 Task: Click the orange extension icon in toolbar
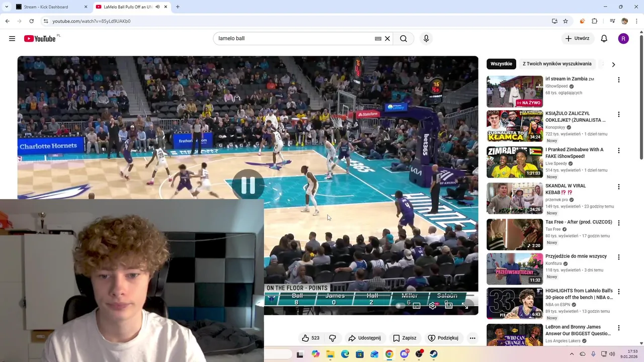(x=582, y=21)
